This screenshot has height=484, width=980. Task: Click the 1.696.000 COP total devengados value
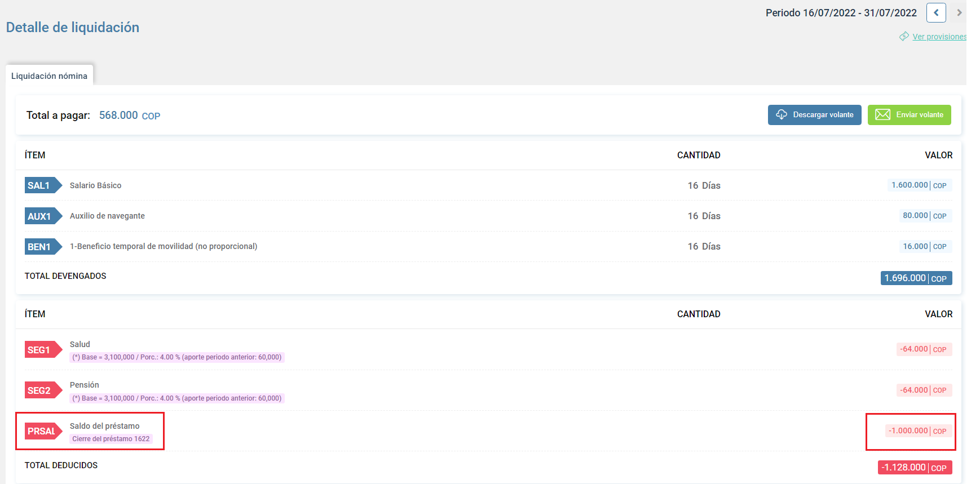(916, 278)
